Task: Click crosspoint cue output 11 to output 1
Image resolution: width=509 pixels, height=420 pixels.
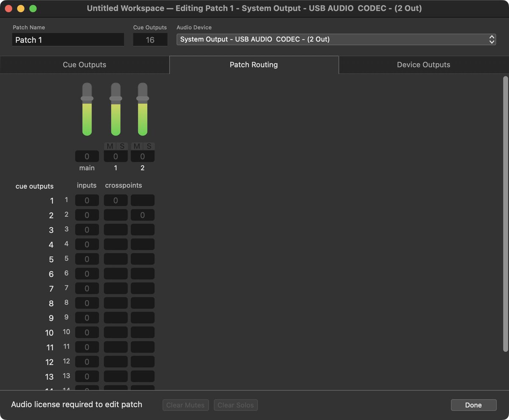Action: [116, 347]
